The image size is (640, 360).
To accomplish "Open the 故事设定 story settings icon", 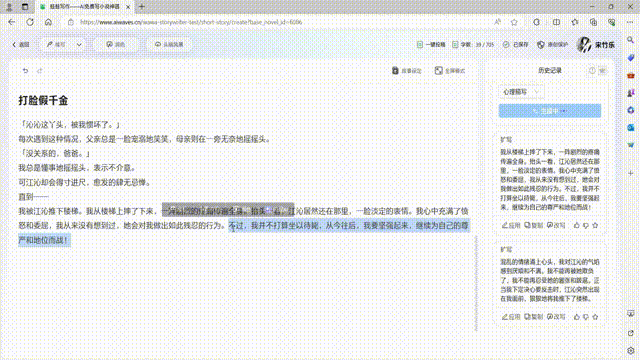I will (395, 71).
